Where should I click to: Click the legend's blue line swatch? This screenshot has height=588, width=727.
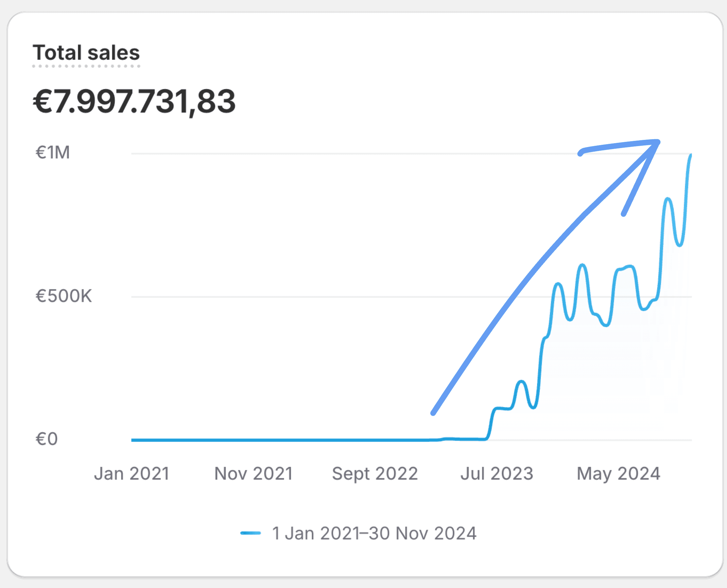[x=251, y=533]
